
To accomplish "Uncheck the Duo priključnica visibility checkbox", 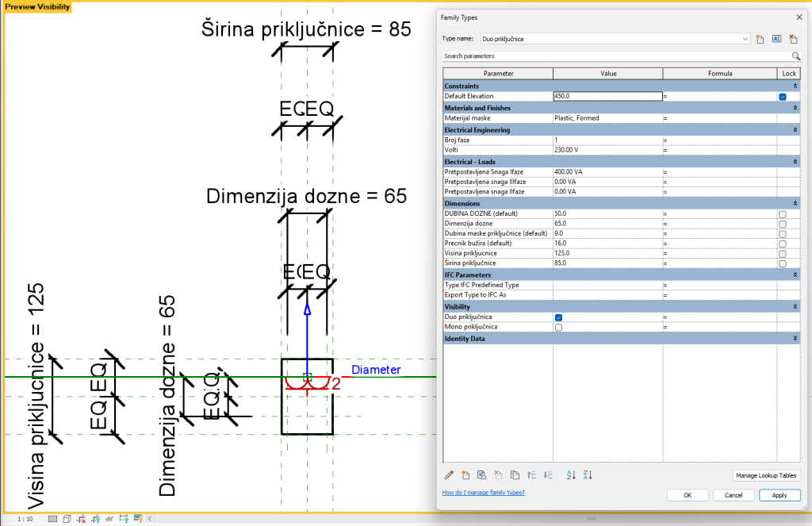I will pyautogui.click(x=558, y=317).
